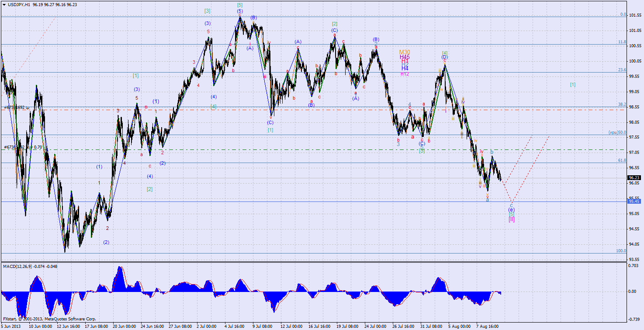Select the M30 timeframe label
644x330 pixels.
(405, 52)
